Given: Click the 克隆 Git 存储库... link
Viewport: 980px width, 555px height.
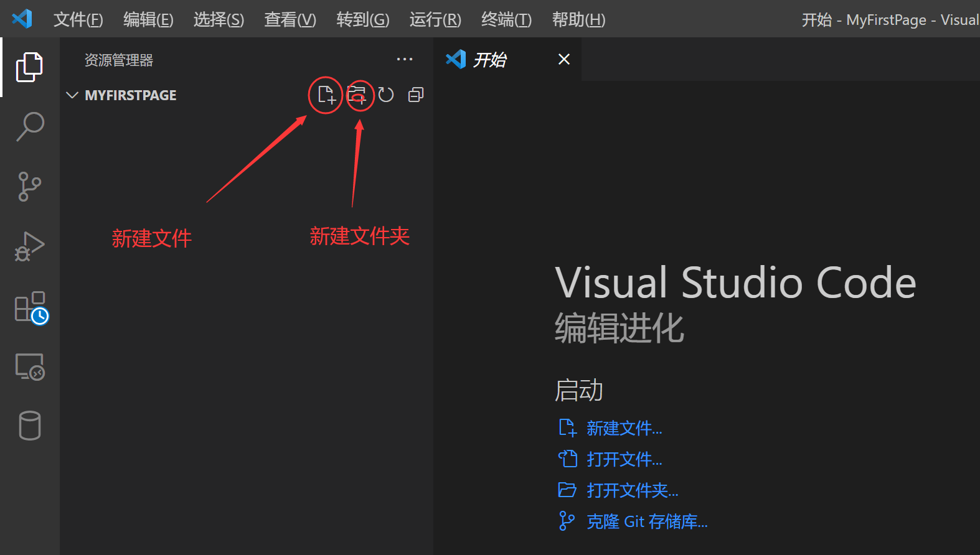Looking at the screenshot, I should point(647,521).
